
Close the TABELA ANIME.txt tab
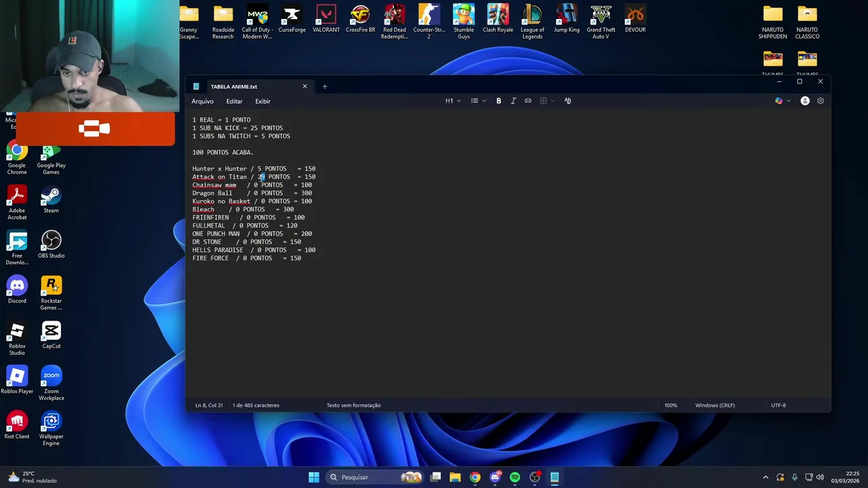coord(304,86)
